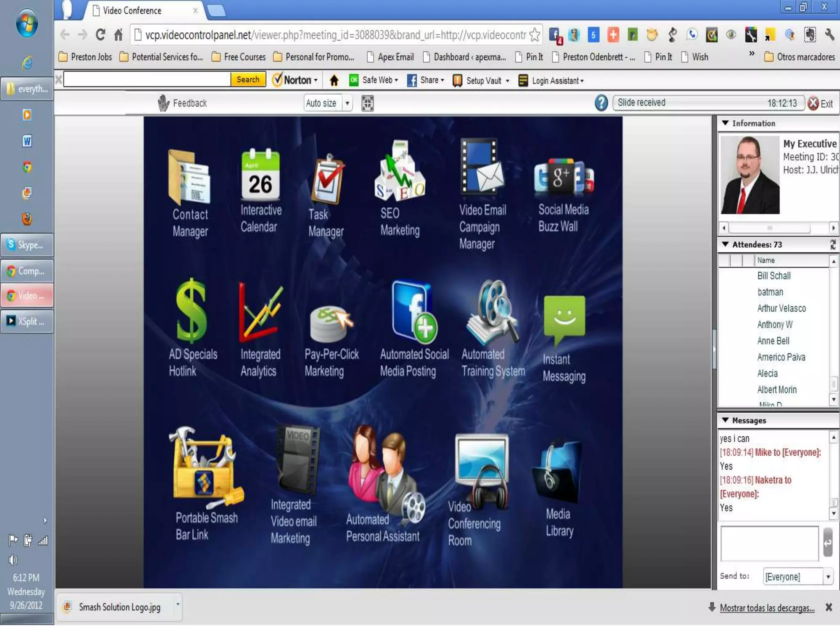
Task: Bookmark page with the star icon
Action: [534, 35]
